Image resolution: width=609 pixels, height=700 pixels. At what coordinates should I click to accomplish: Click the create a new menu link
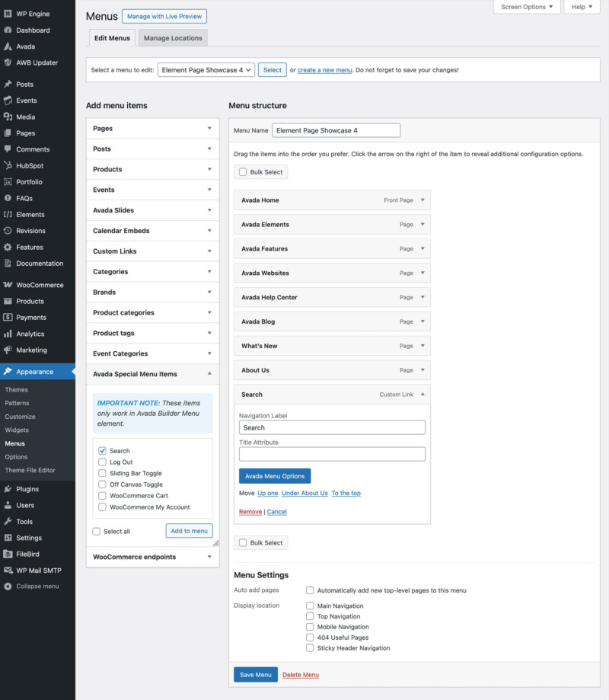(x=325, y=69)
